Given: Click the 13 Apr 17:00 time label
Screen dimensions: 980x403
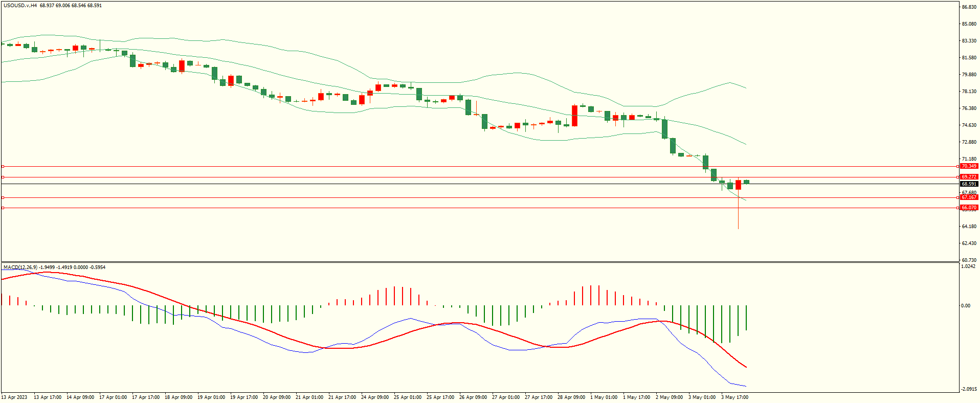Looking at the screenshot, I should 48,397.
